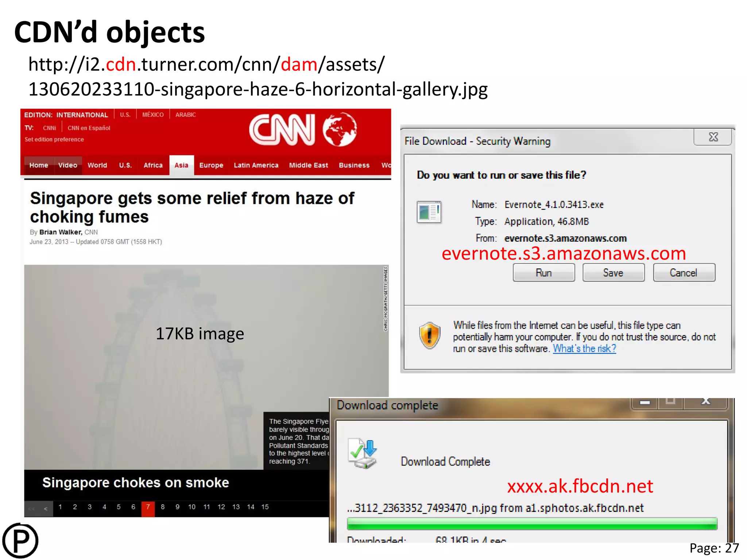This screenshot has width=747, height=560.
Task: Open the Latin America section
Action: [256, 165]
